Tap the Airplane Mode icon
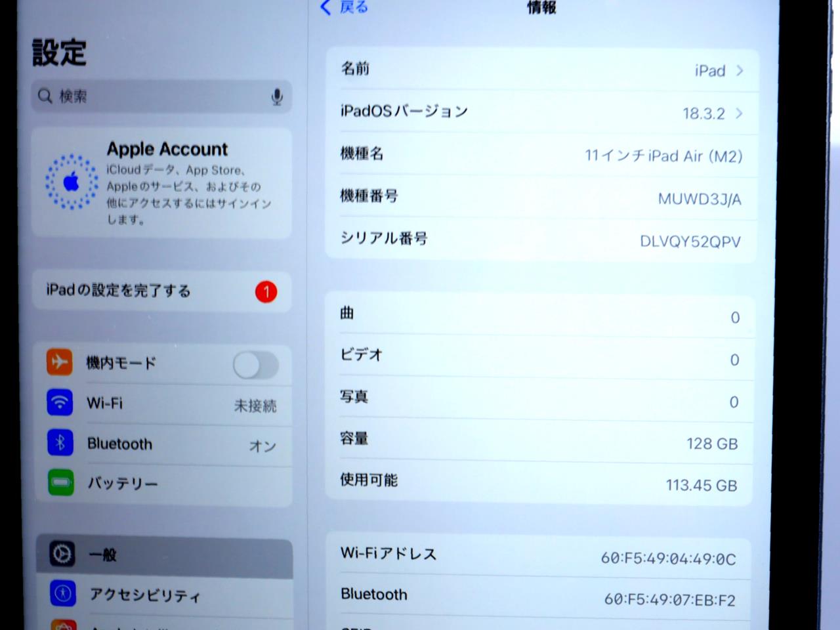 click(x=60, y=362)
